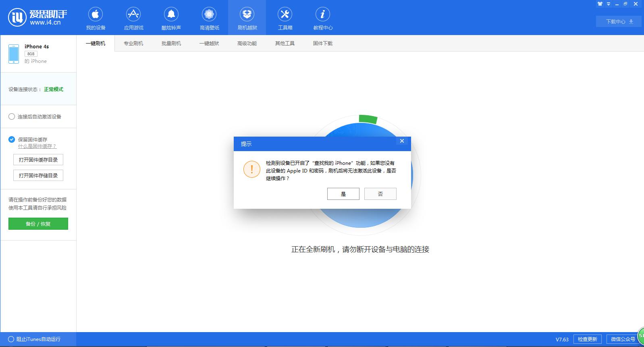Viewport: 644px width, 347px height.
Task: Click 的 iPhone device owner label
Action: pos(35,61)
